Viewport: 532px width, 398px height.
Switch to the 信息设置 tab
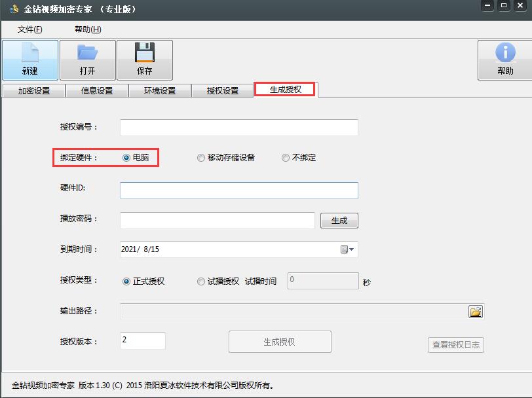coord(97,90)
